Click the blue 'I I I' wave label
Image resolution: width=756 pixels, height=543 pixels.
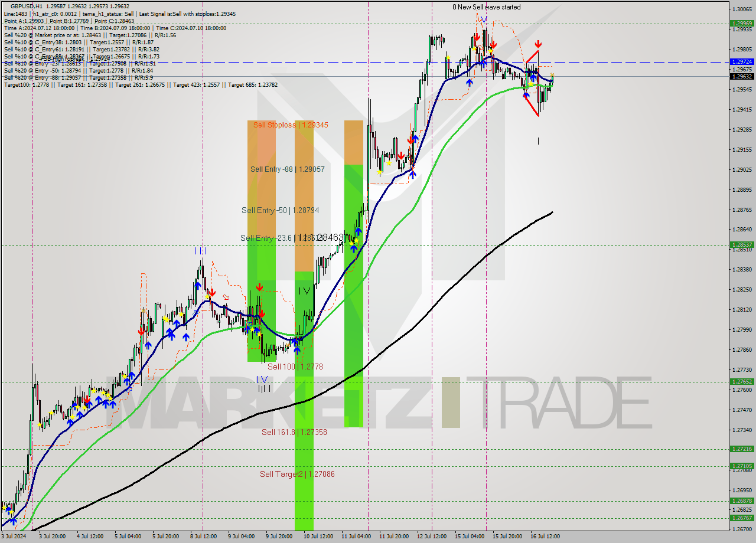(x=201, y=251)
